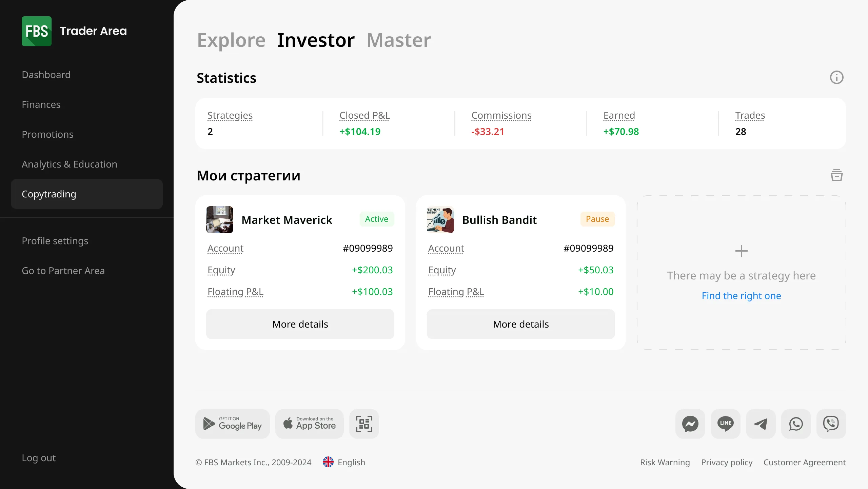Open the Risk Warning link
Viewport: 868px width, 489px height.
[665, 462]
